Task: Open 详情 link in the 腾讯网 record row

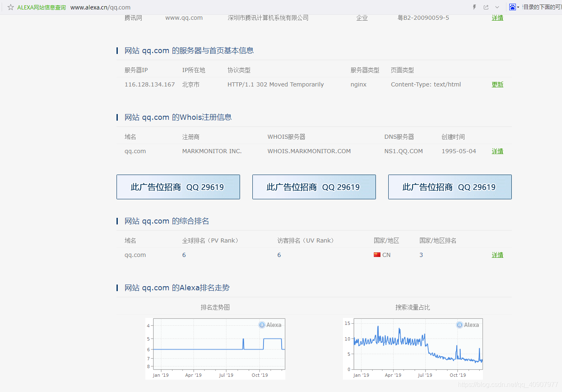Action: point(497,18)
